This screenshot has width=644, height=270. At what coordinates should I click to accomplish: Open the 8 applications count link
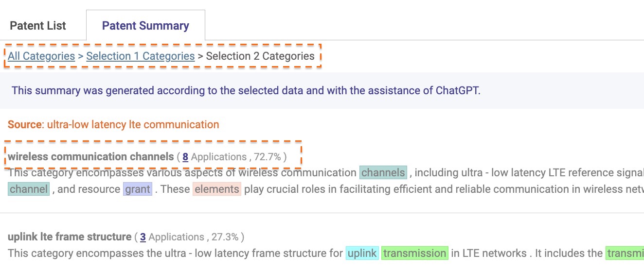pyautogui.click(x=185, y=157)
